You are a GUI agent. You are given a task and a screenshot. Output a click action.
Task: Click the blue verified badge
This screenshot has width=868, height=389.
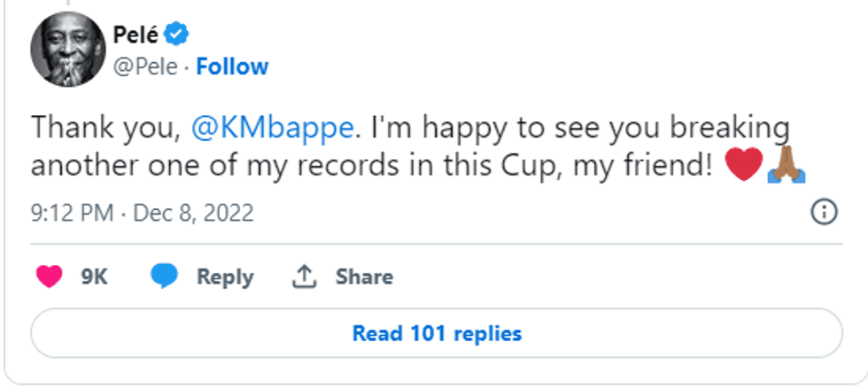click(x=180, y=35)
